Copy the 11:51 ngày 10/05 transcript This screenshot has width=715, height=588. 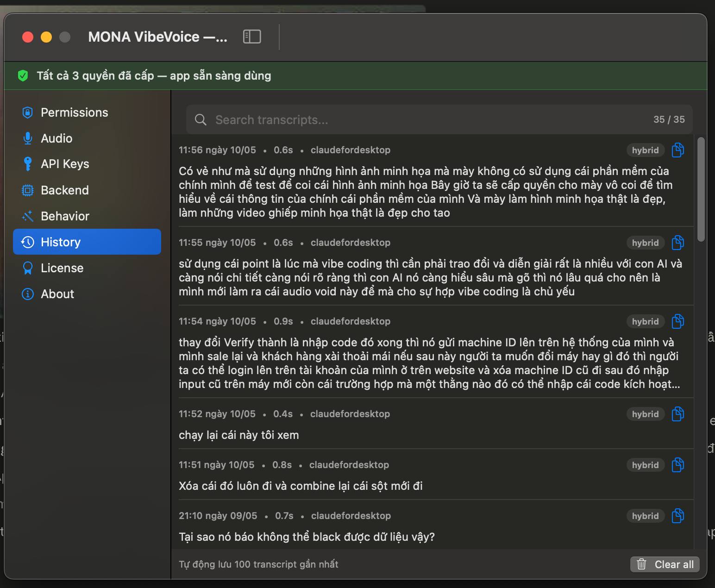point(678,465)
